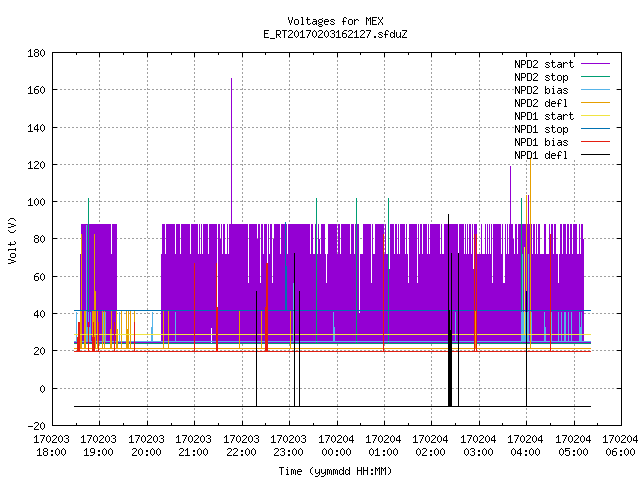Click the purple NPD2 start legend line

point(596,64)
